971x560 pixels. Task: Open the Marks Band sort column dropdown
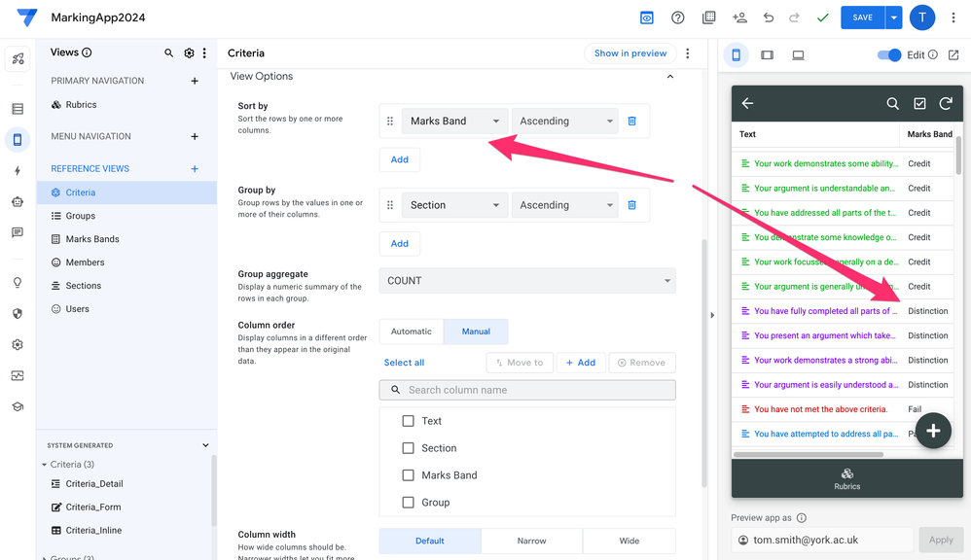tap(454, 122)
